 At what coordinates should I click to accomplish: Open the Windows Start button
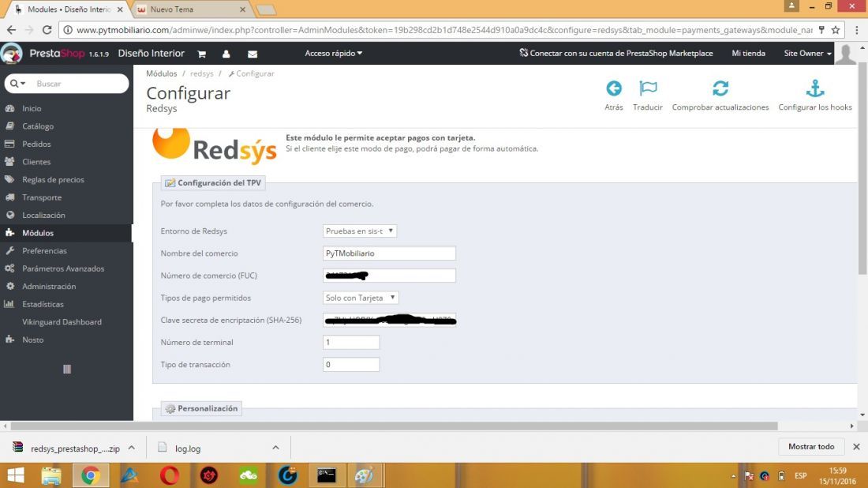click(16, 475)
